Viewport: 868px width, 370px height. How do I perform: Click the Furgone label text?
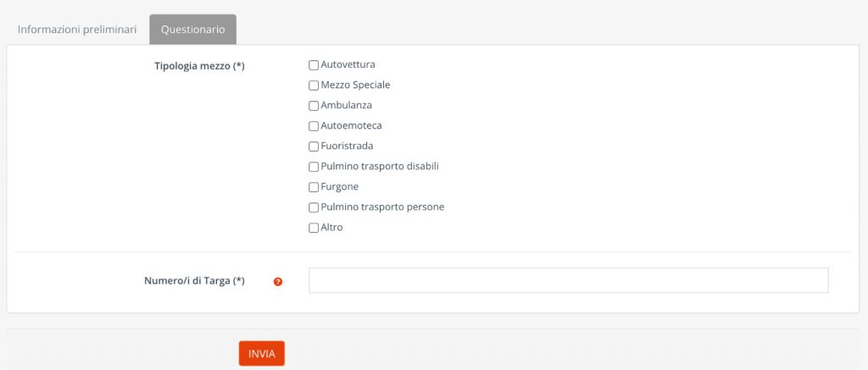[340, 186]
